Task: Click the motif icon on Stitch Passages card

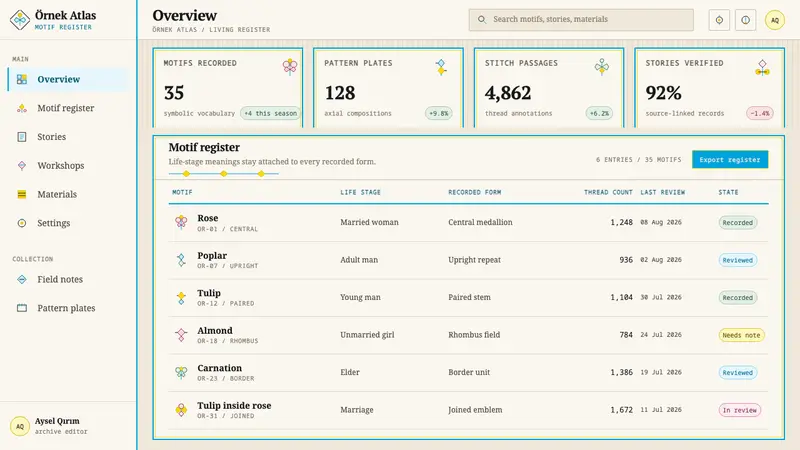Action: pos(602,67)
